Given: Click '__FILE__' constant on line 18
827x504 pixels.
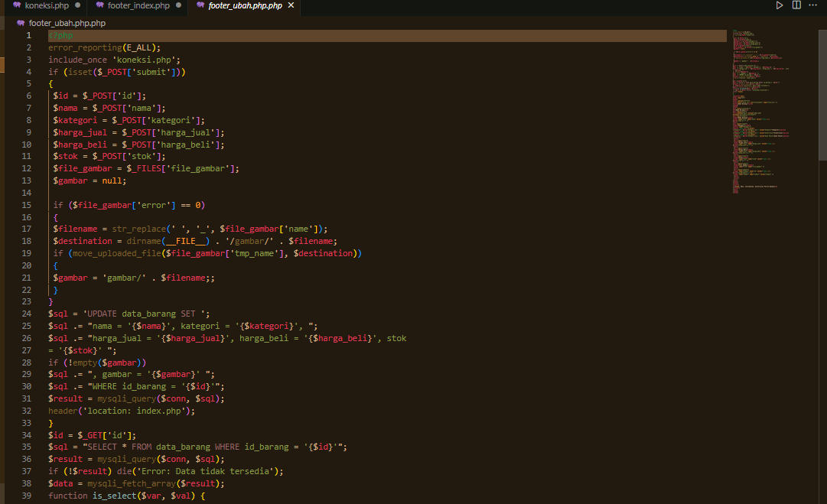Looking at the screenshot, I should (x=186, y=241).
